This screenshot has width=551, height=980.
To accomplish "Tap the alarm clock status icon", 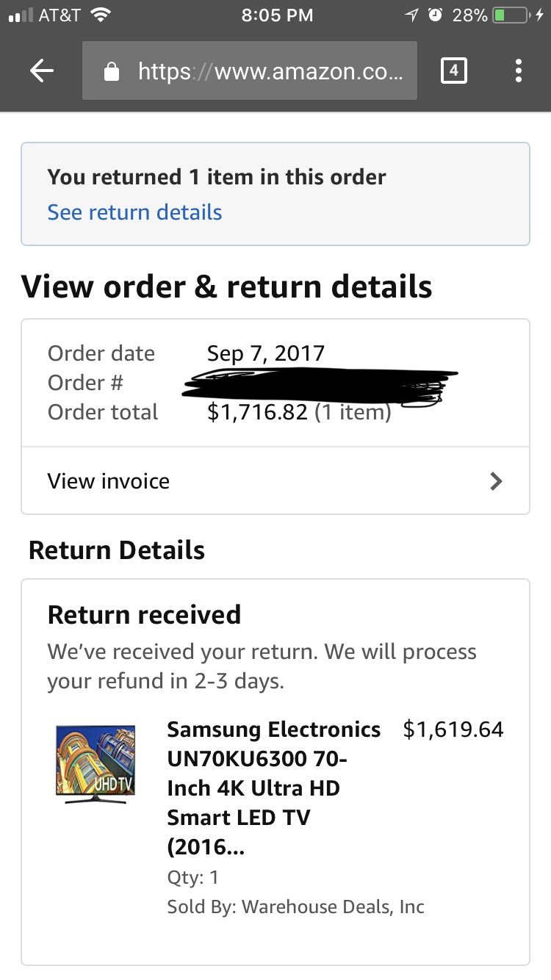I will pyautogui.click(x=435, y=15).
